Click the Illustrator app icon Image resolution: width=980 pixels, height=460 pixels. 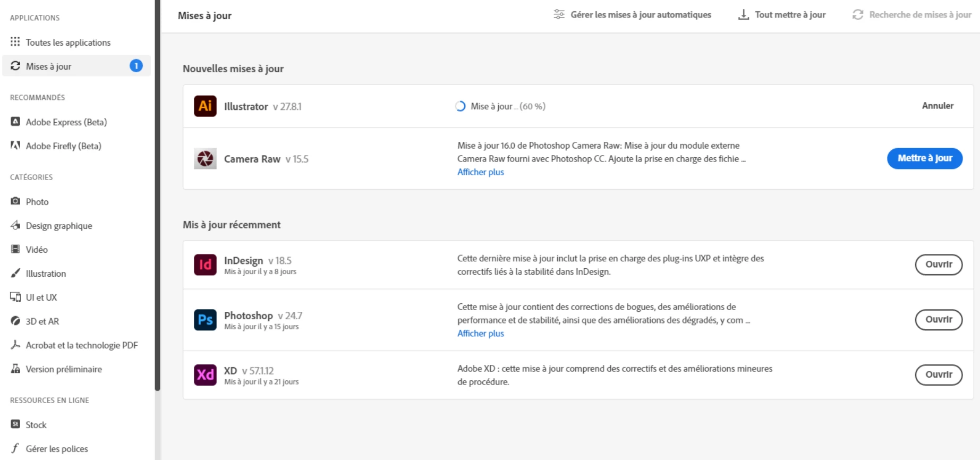point(205,106)
